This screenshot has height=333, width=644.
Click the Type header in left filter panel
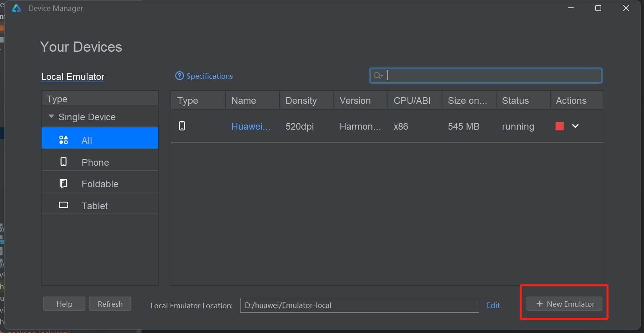point(100,98)
